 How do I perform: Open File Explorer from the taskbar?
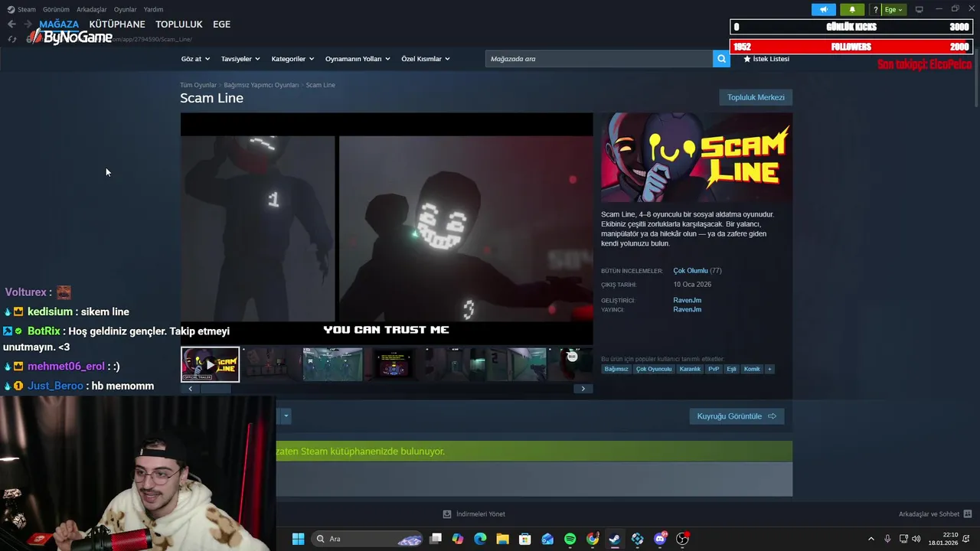[x=502, y=539]
